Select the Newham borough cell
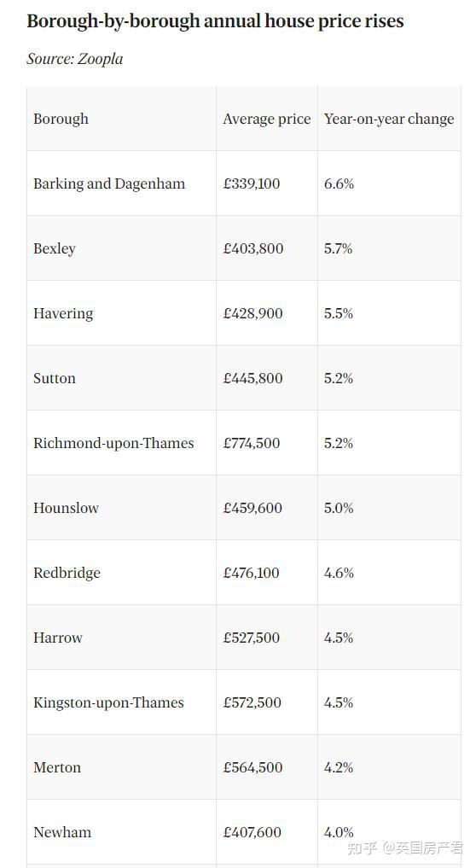 coord(62,832)
